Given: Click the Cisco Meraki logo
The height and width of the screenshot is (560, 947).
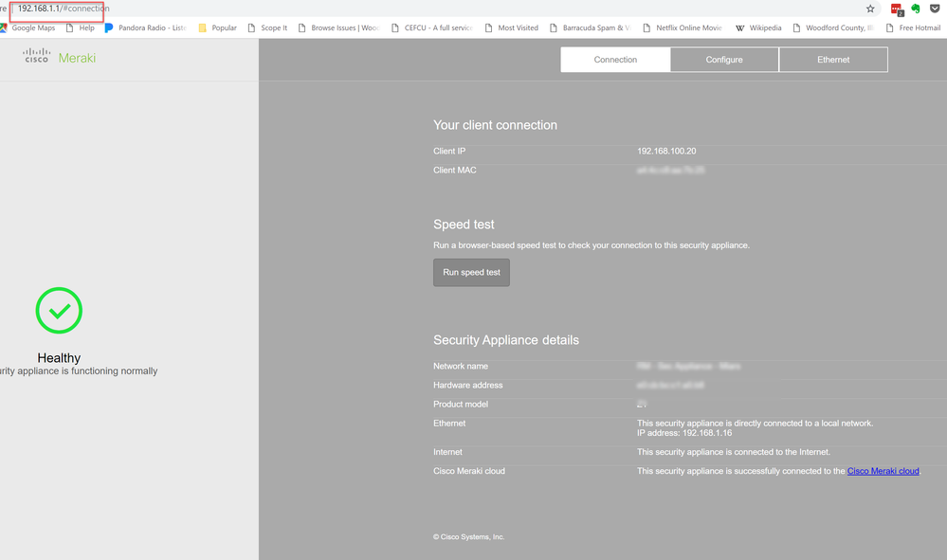Looking at the screenshot, I should 60,58.
